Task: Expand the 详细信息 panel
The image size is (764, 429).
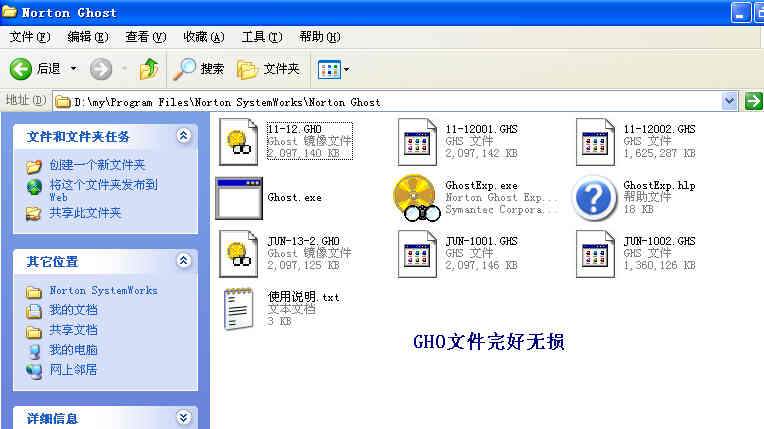Action: (x=183, y=417)
